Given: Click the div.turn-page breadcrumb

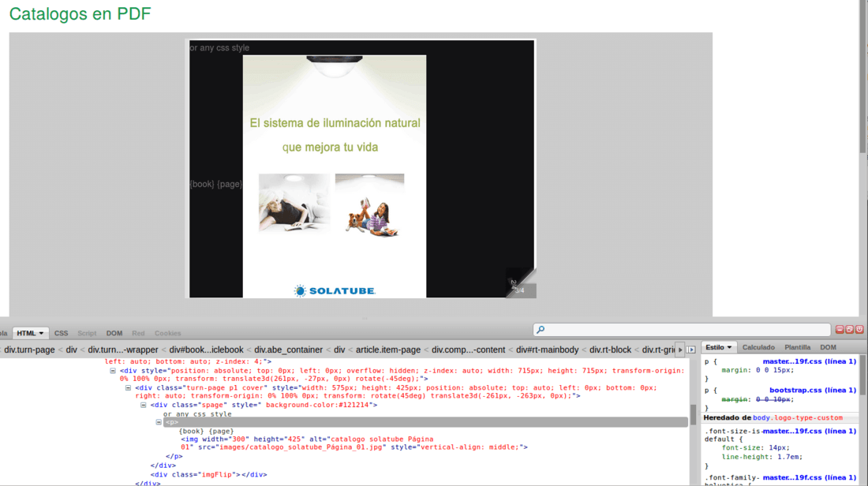Looking at the screenshot, I should click(29, 350).
